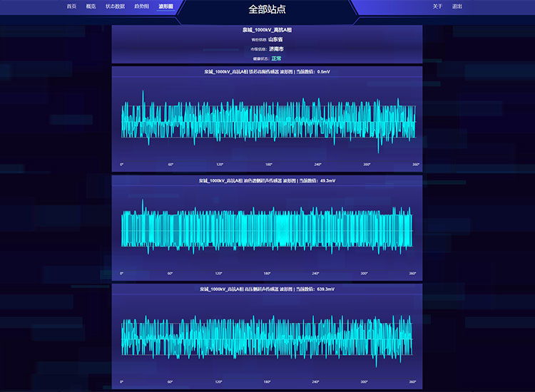This screenshot has width=535, height=392.
Task: Open the 首页 home tab
Action: (x=71, y=6)
